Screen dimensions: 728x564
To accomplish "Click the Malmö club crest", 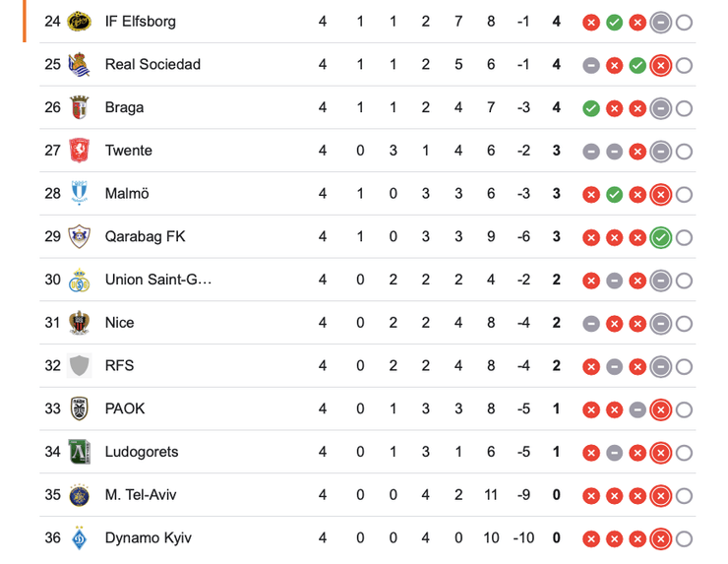I will pyautogui.click(x=79, y=194).
